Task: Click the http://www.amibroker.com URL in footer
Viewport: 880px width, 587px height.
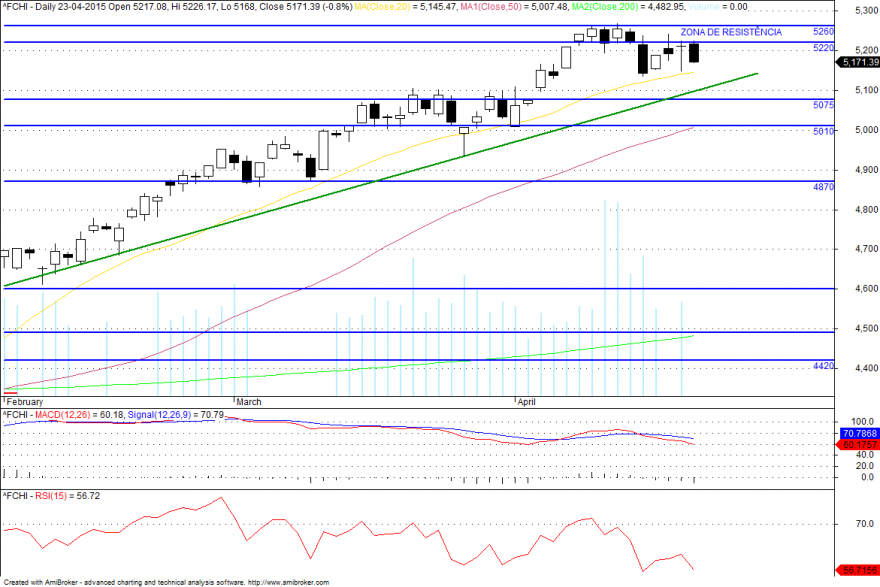Action: (288, 583)
